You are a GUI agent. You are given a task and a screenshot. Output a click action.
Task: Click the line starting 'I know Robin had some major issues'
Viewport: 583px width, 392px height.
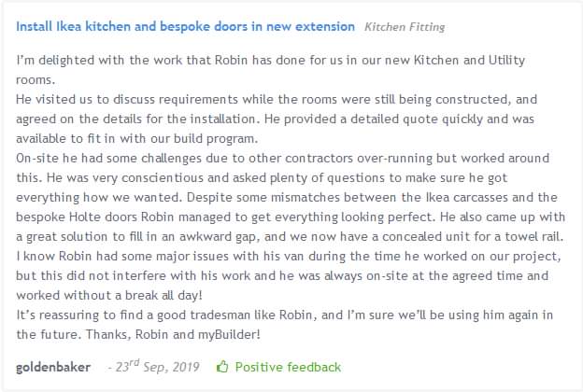tap(289, 257)
